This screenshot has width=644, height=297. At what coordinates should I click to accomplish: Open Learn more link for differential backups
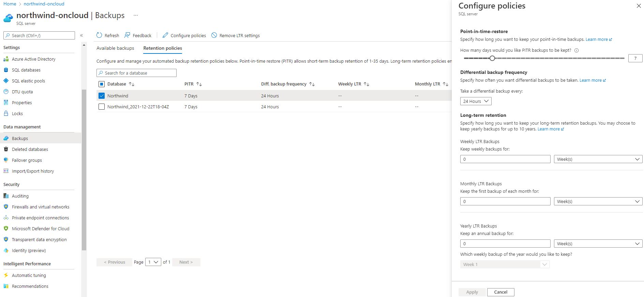coord(593,80)
